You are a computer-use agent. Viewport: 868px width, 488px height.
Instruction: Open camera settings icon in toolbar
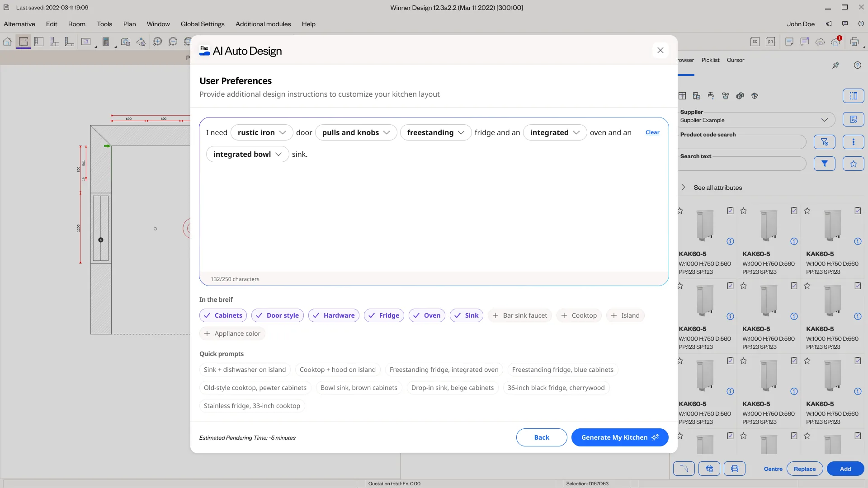coord(126,42)
